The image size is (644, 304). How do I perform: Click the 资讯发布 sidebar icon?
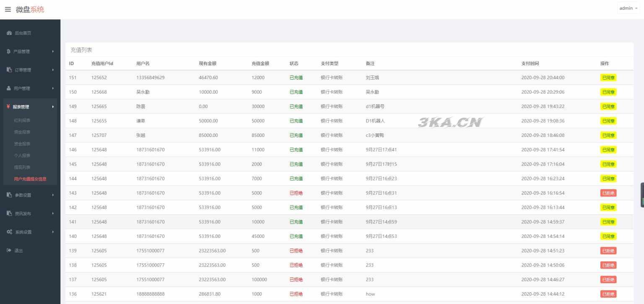[9, 214]
